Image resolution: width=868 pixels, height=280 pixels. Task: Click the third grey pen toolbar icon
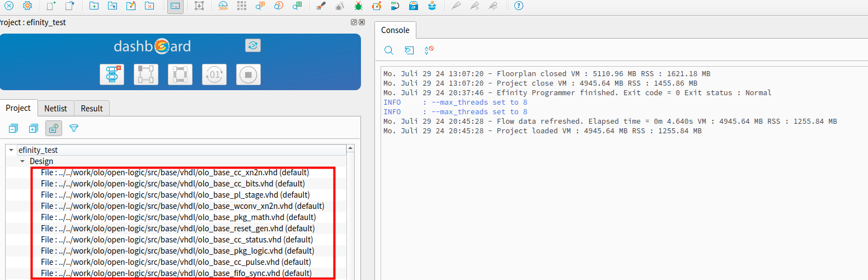(x=493, y=6)
